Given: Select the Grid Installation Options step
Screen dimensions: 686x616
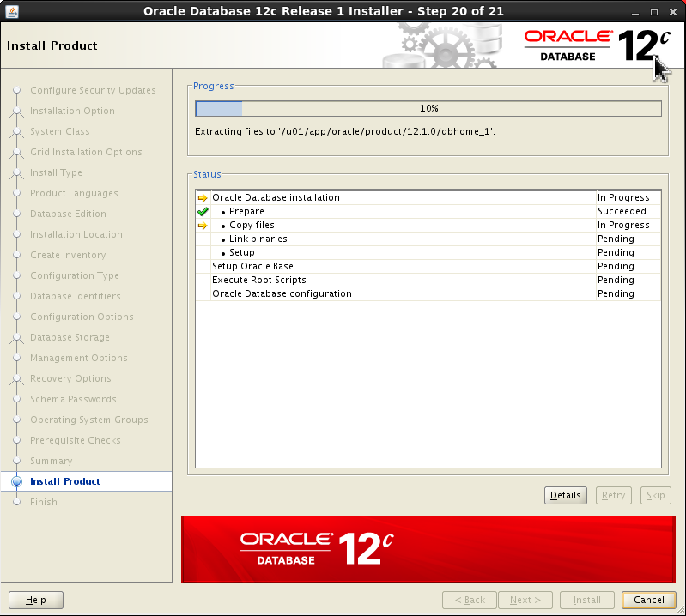Looking at the screenshot, I should [86, 152].
